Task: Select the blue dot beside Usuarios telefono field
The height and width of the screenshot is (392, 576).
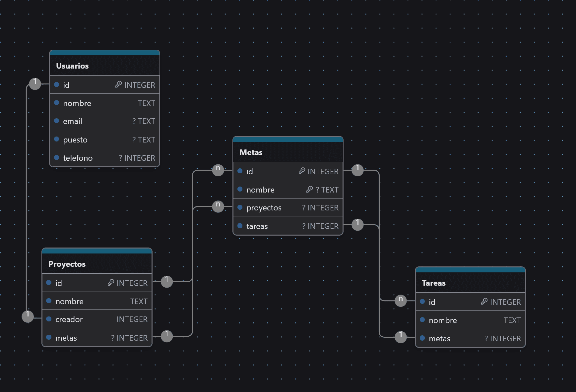Action: (x=57, y=158)
